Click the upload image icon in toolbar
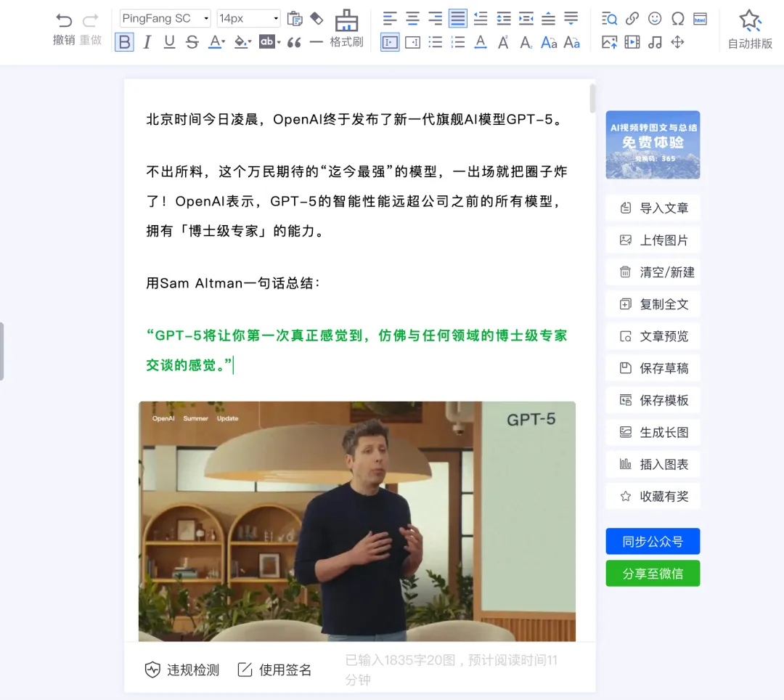This screenshot has width=784, height=700. tap(609, 42)
